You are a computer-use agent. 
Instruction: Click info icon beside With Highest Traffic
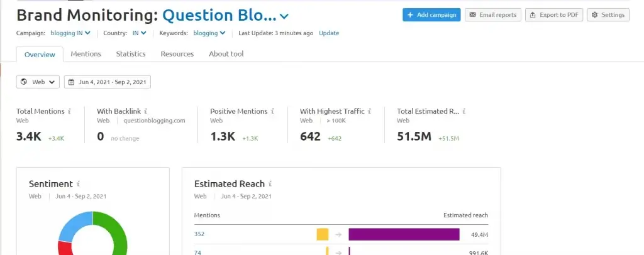tap(369, 111)
